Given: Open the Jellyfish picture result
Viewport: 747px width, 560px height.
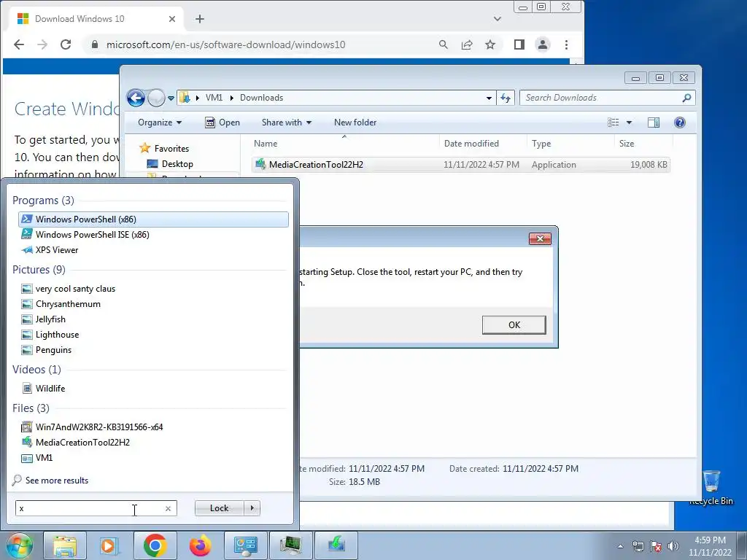Looking at the screenshot, I should tap(43, 319).
